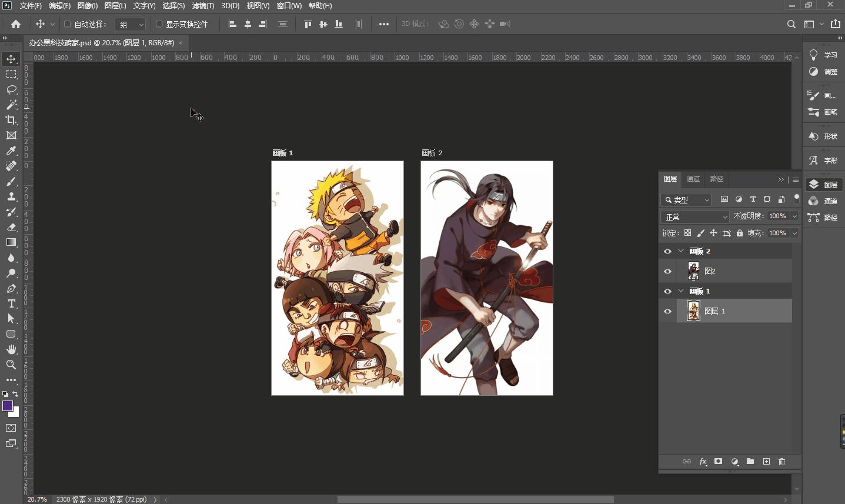Open the 组 auto-select dropdown
This screenshot has width=845, height=504.
tap(131, 24)
